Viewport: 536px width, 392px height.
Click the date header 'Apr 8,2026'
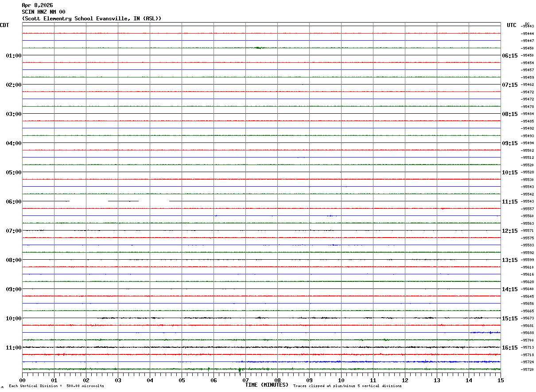37,5
